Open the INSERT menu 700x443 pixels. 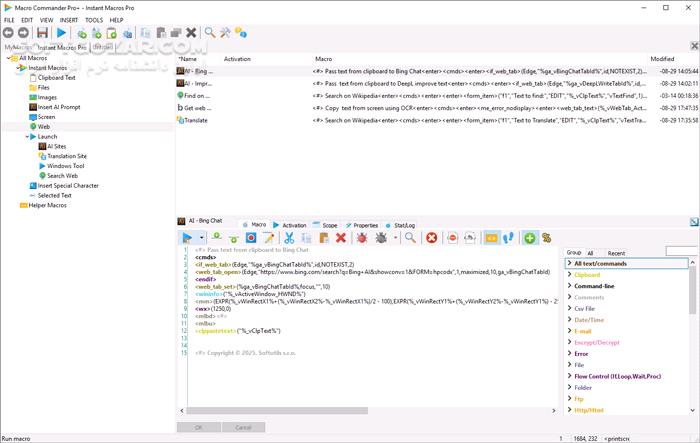point(69,20)
